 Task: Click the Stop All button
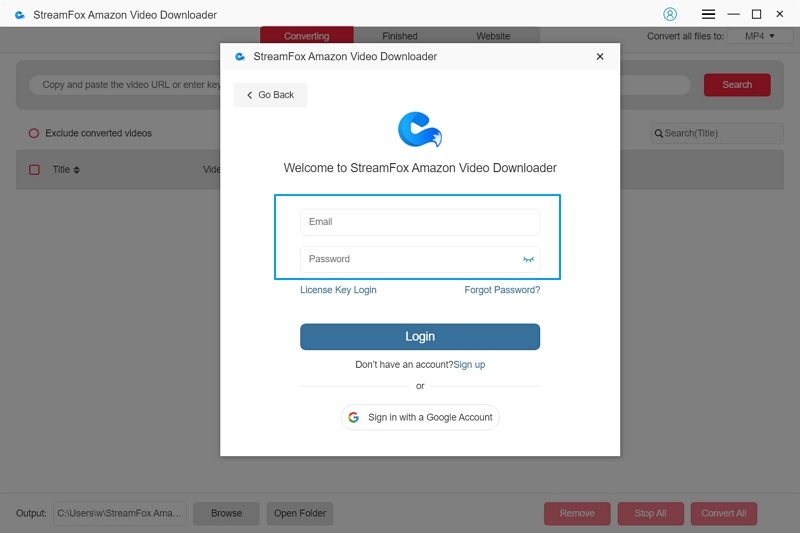pos(651,513)
